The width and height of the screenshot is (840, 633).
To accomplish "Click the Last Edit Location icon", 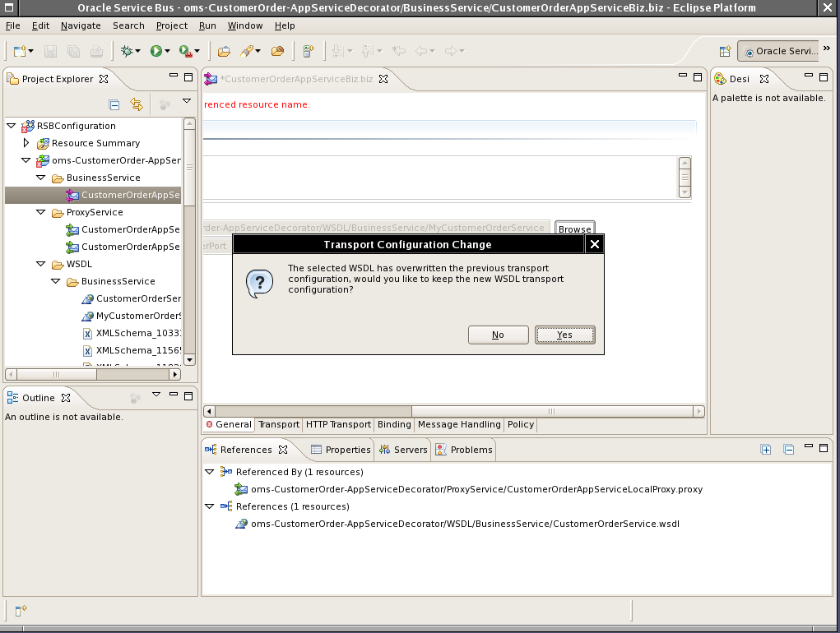I will (398, 51).
